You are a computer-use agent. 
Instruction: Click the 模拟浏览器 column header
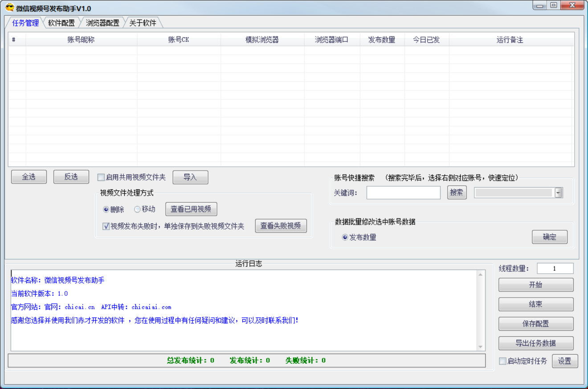[x=262, y=40]
